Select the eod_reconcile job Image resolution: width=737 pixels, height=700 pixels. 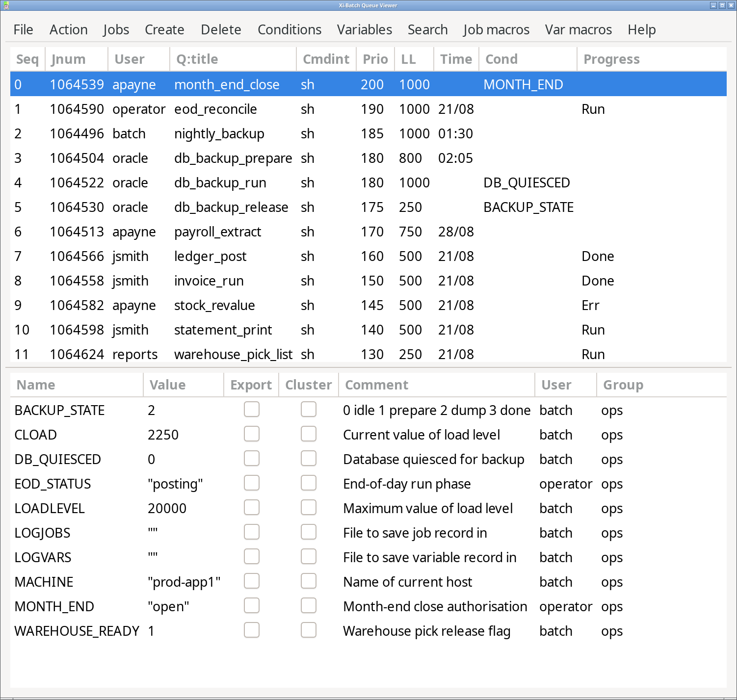click(x=368, y=109)
